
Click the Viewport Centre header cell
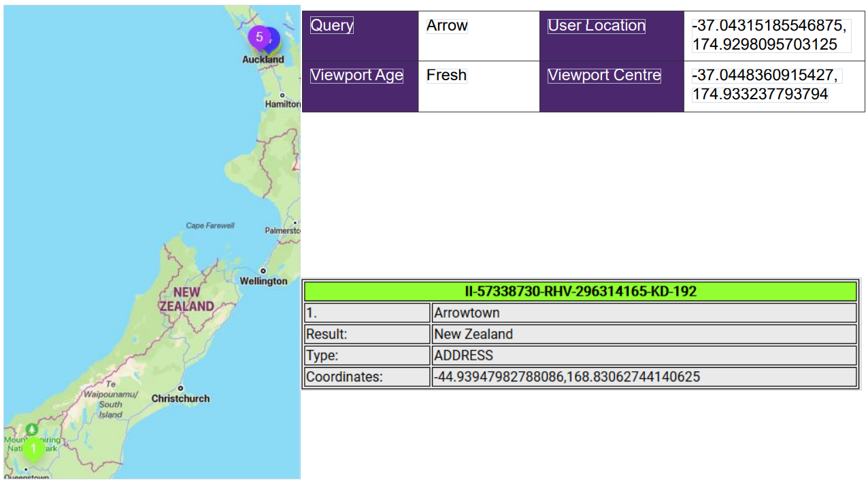coord(612,86)
